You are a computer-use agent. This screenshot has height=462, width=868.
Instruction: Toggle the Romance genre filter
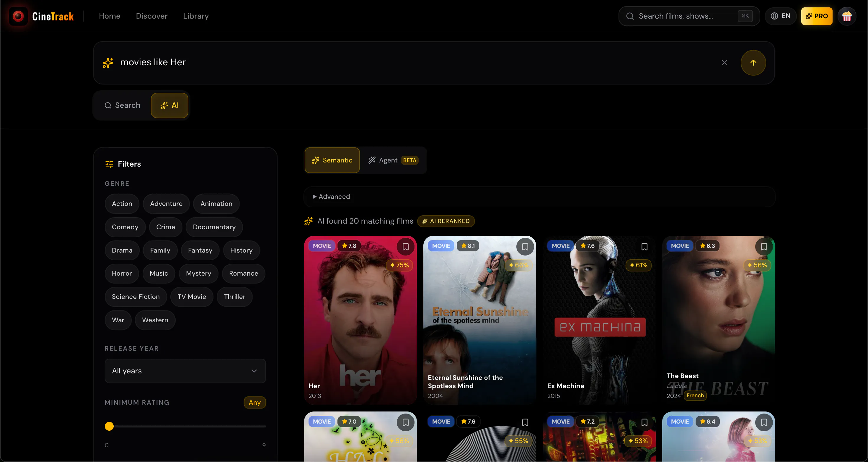click(244, 274)
